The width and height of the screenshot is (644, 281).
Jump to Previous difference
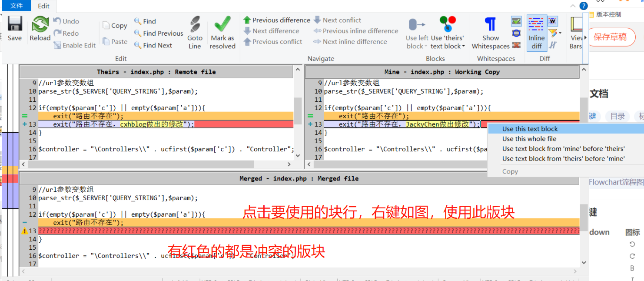[277, 20]
